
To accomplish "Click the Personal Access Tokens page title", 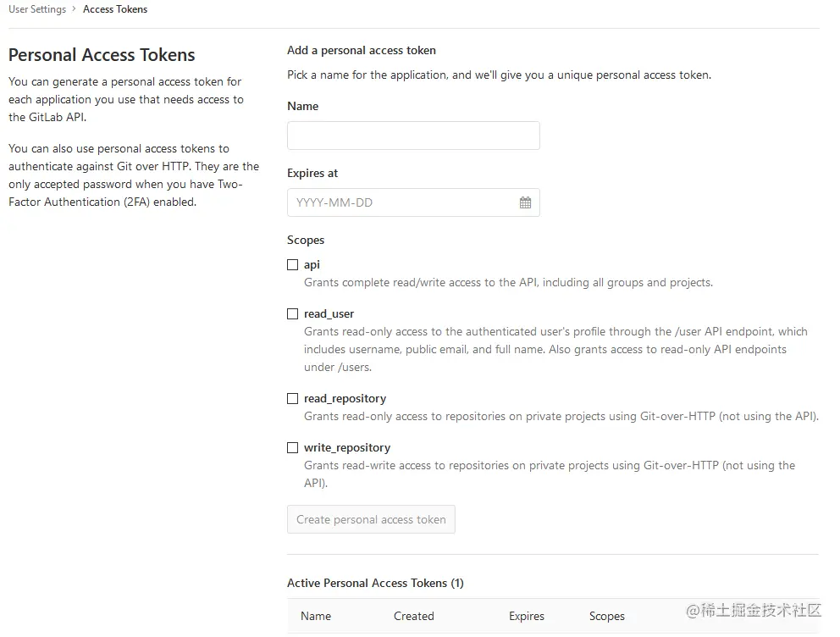I will [x=102, y=55].
